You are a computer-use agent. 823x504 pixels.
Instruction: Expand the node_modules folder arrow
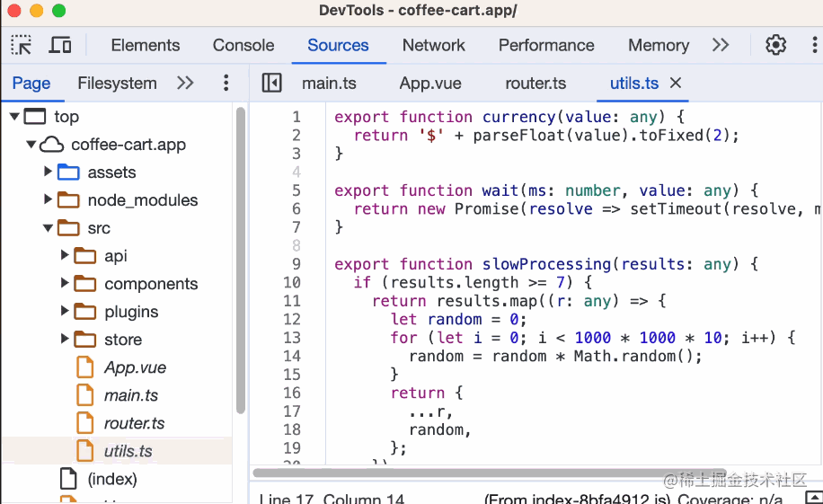coord(48,199)
